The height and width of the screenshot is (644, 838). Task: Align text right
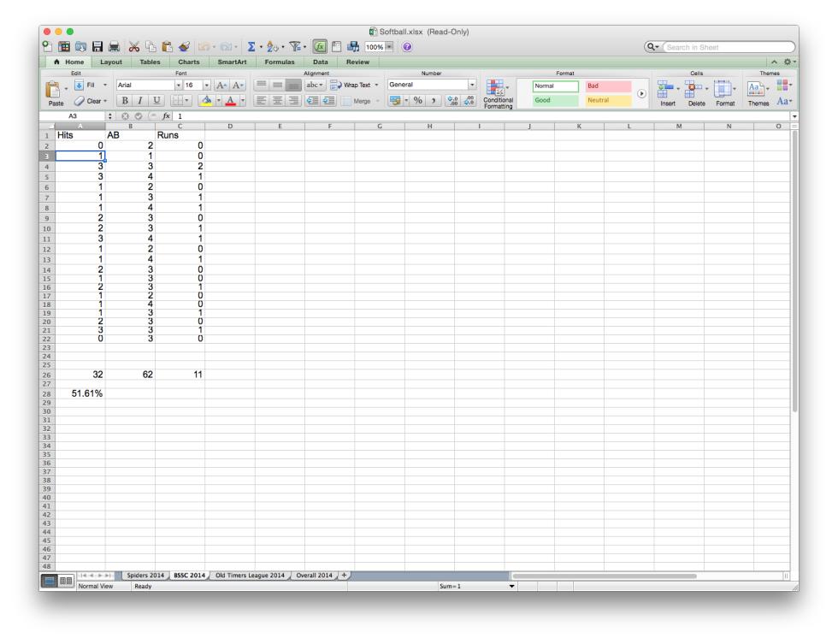pos(293,100)
